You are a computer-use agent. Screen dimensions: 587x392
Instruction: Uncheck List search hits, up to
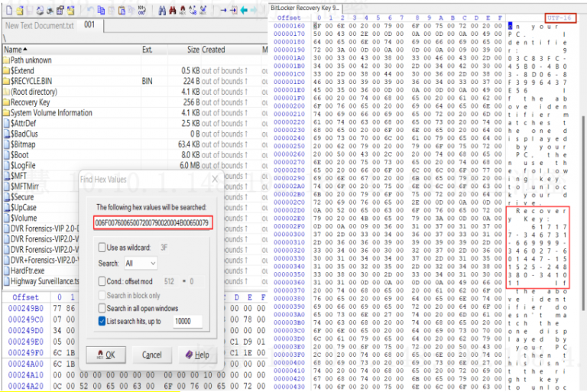[102, 321]
